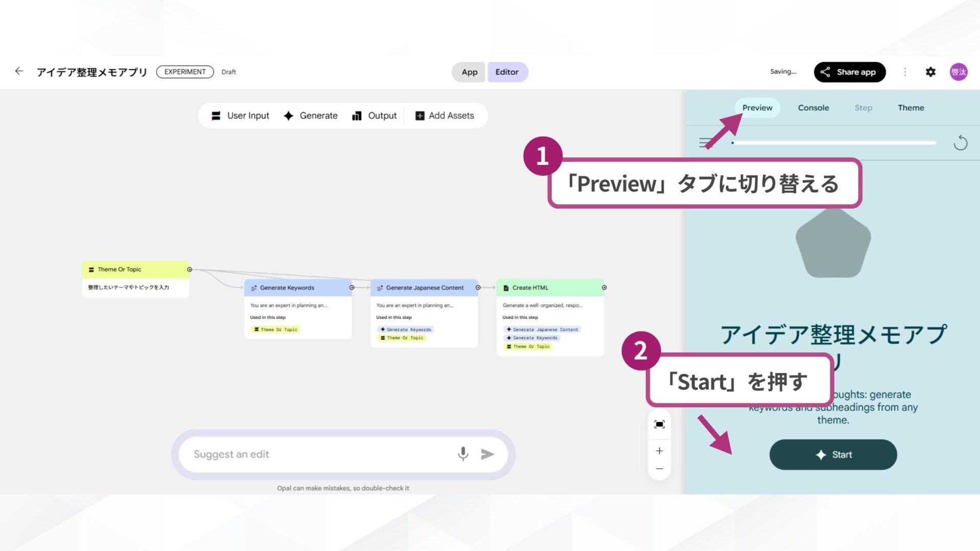
Task: Open the Theme tab
Action: [911, 108]
